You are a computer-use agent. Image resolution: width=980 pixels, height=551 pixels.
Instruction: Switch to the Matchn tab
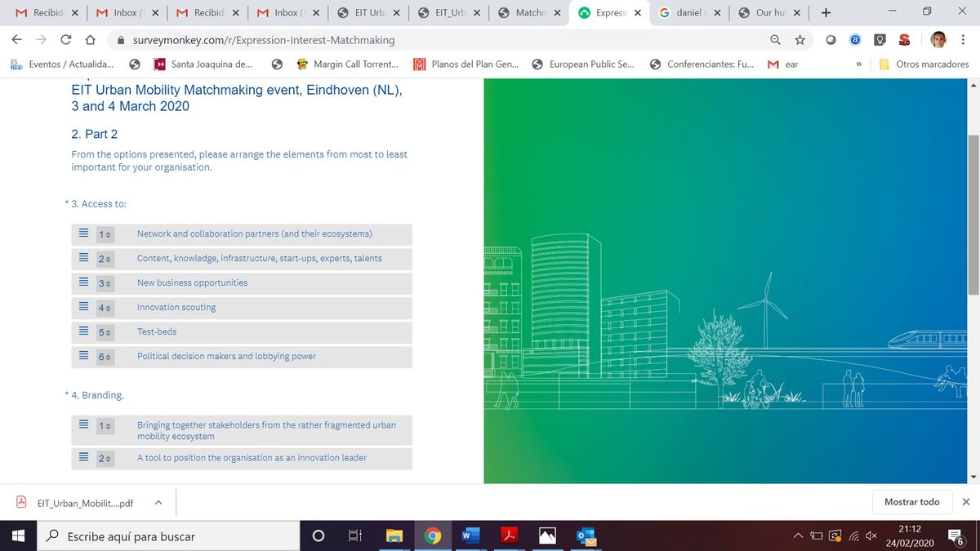(x=529, y=13)
